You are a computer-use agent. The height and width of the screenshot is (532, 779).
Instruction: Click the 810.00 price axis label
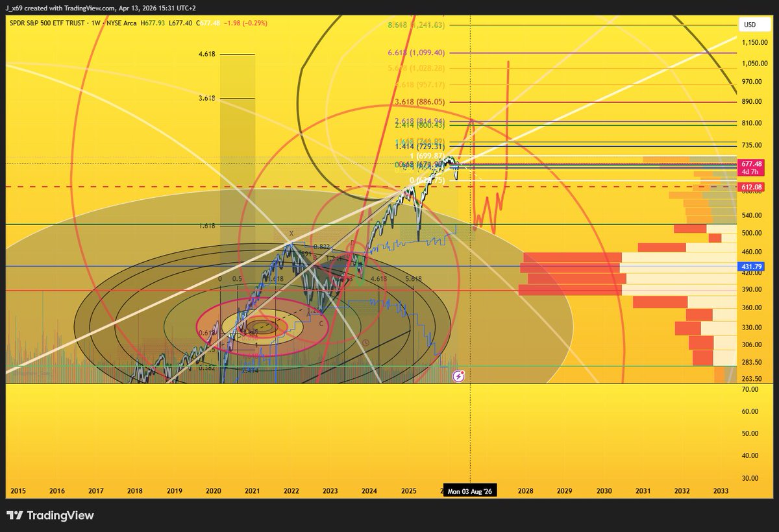752,123
